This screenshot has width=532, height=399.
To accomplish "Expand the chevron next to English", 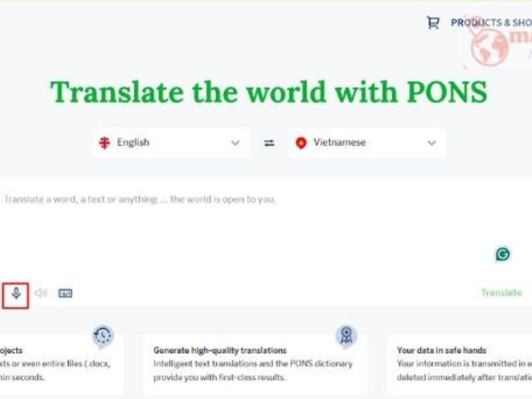I will point(235,143).
